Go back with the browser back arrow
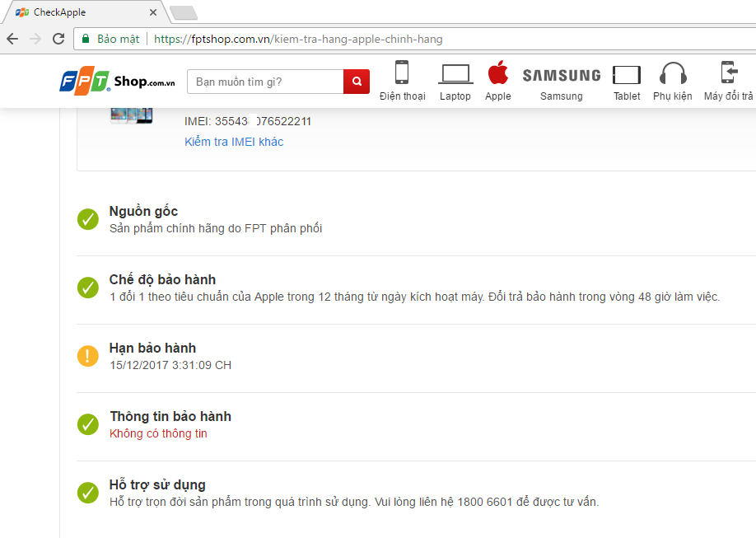 [x=12, y=39]
